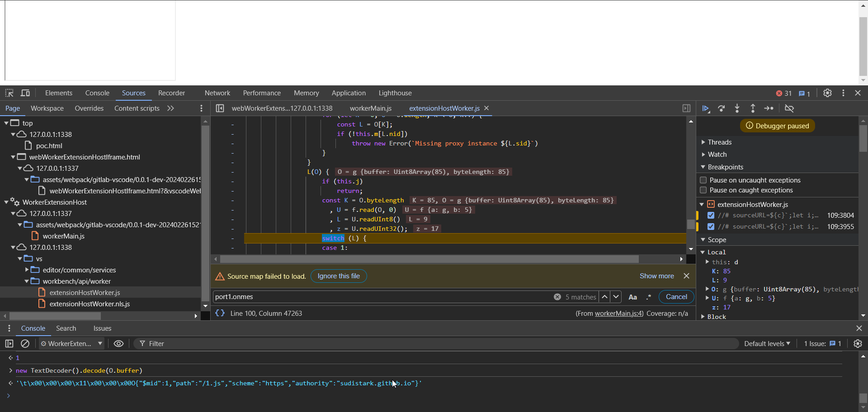Screen dimensions: 868x412
Task: Clear the console
Action: 25,344
